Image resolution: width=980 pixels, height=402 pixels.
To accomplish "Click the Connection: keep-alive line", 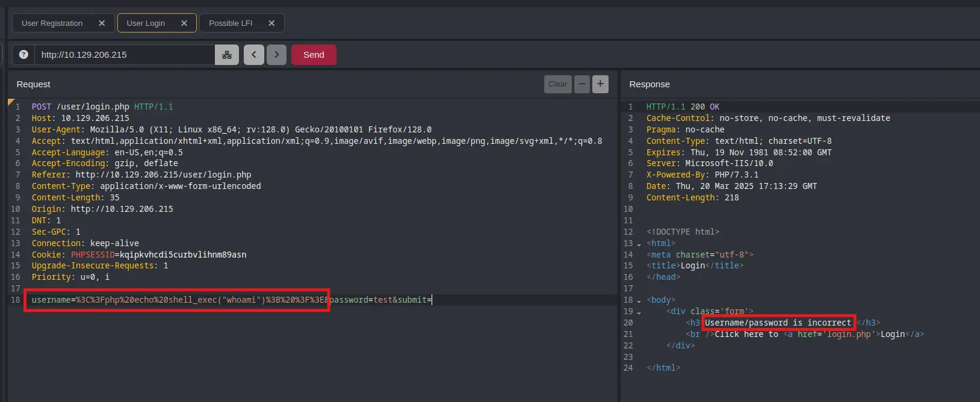I will [x=85, y=243].
